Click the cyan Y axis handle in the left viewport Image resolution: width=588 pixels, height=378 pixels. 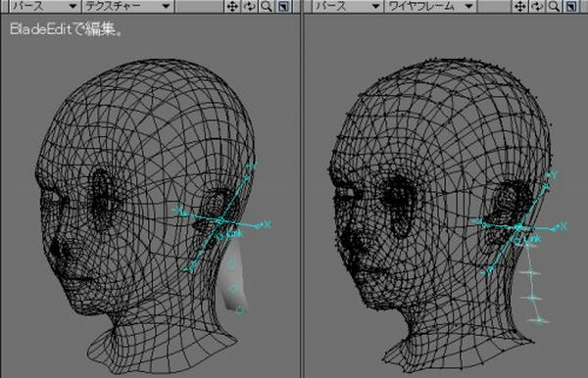click(252, 165)
